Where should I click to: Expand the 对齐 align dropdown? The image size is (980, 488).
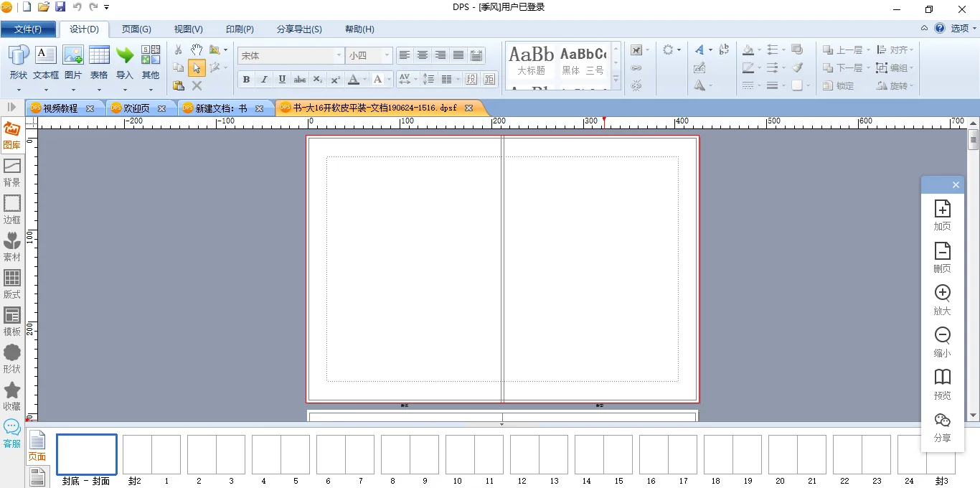(912, 50)
